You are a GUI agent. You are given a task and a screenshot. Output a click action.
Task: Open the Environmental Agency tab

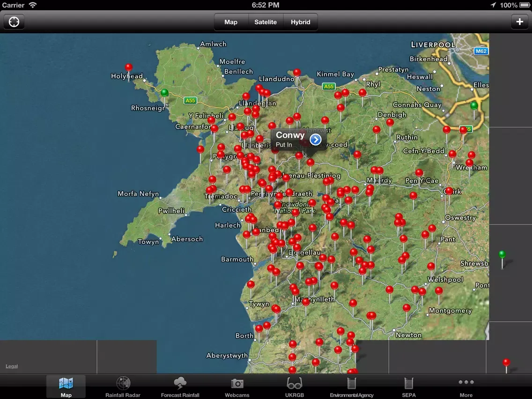coord(352,387)
